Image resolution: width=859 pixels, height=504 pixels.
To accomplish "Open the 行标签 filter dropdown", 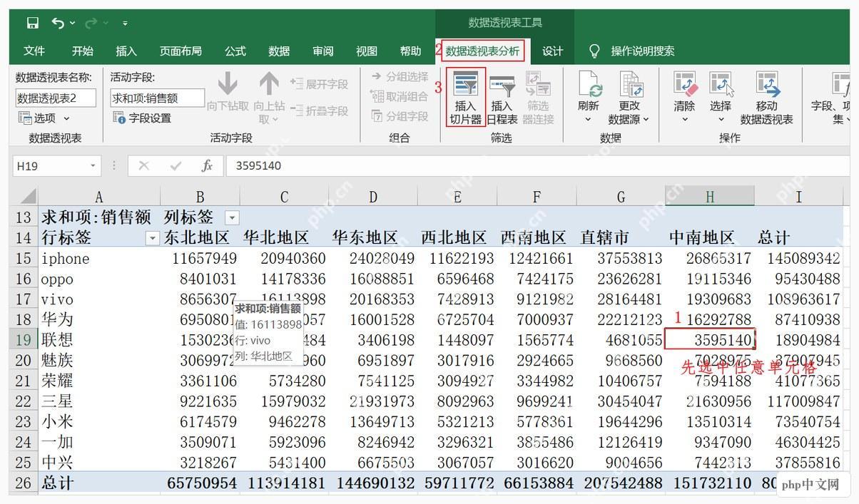I will click(152, 238).
